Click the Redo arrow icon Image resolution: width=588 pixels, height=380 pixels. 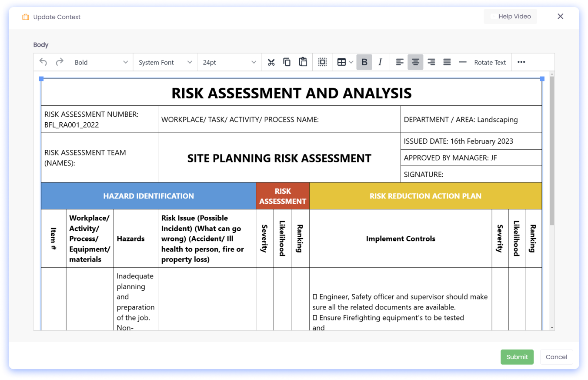click(60, 62)
